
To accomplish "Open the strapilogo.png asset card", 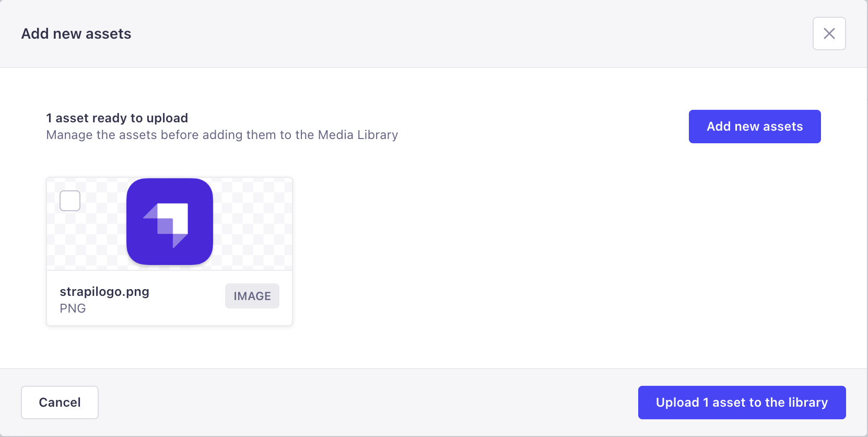I will [169, 251].
